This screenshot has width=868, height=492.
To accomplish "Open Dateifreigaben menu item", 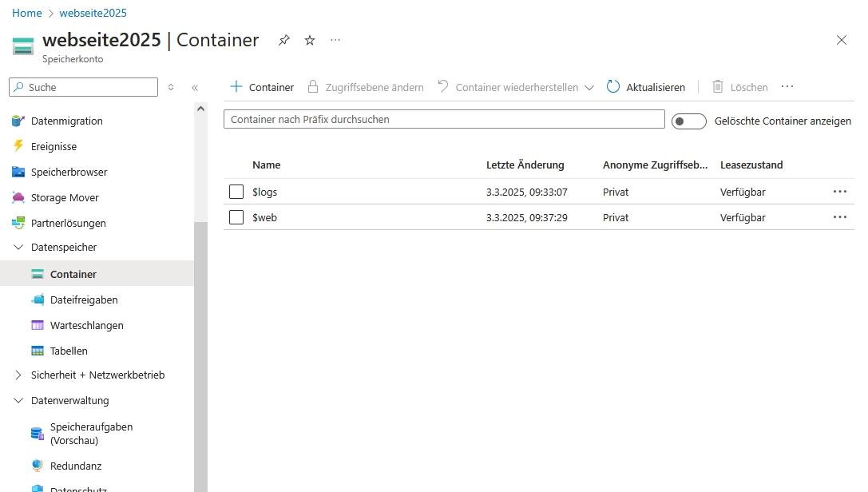I will 83,300.
